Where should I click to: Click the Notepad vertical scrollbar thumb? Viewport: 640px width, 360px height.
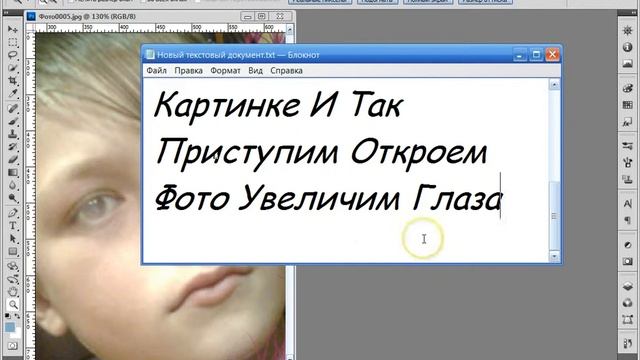tap(554, 216)
